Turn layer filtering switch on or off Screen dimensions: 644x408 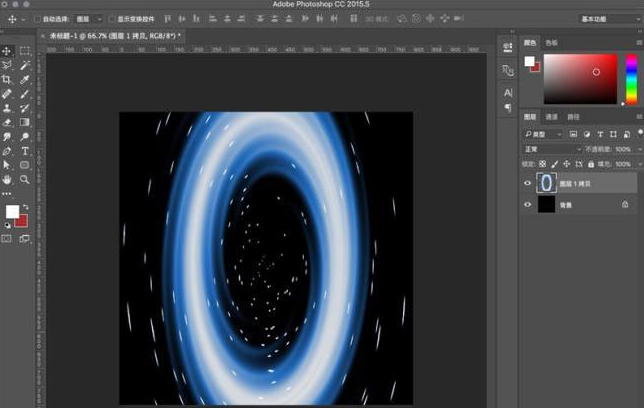coord(640,132)
